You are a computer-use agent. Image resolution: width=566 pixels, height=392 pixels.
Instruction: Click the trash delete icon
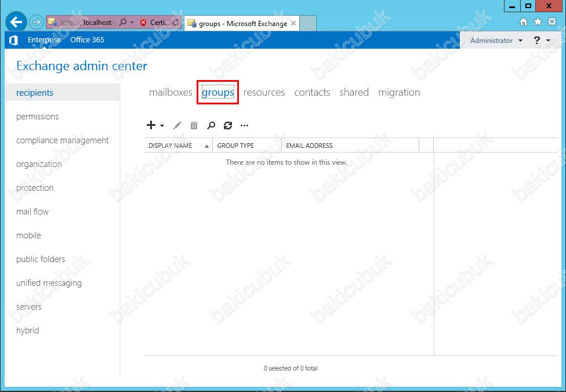[194, 125]
